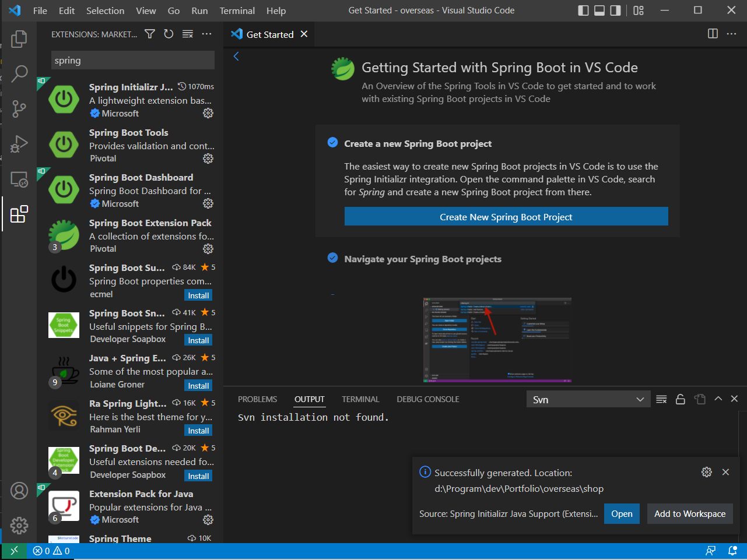Switch to the TERMINAL tab
This screenshot has height=560, width=747.
(360, 399)
